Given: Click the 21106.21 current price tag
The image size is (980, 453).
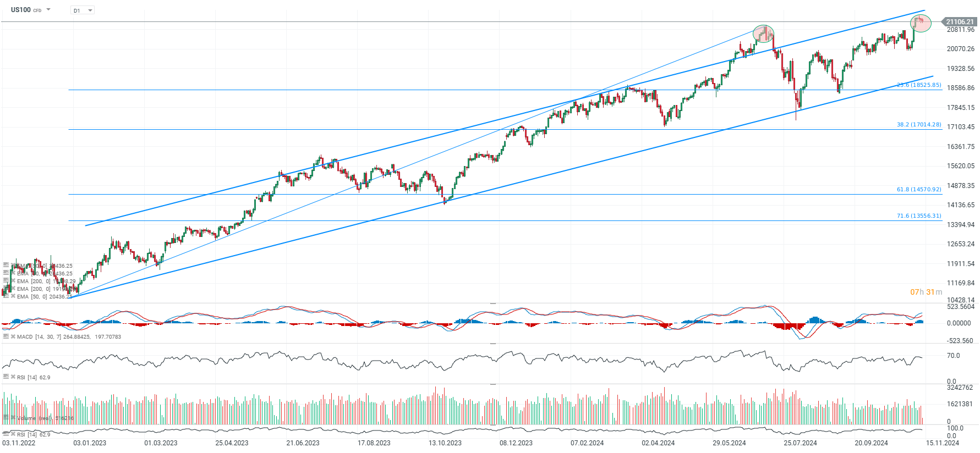Looking at the screenshot, I should pyautogui.click(x=959, y=22).
